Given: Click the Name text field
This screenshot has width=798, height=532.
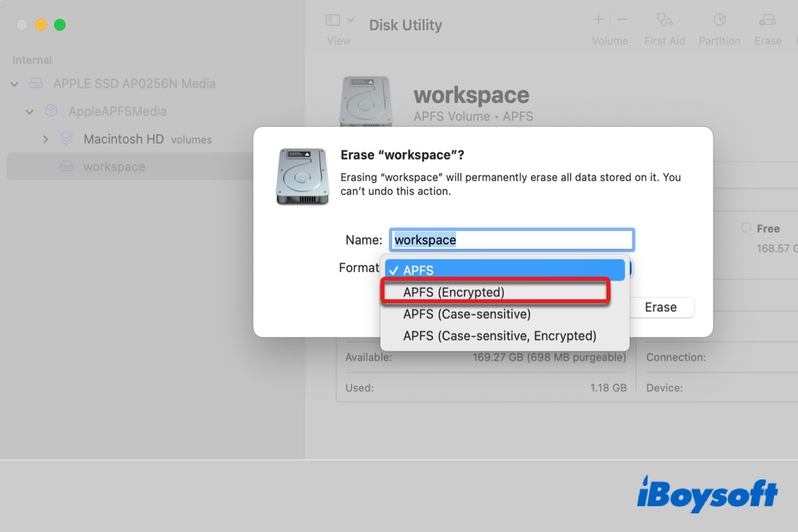Looking at the screenshot, I should point(511,240).
